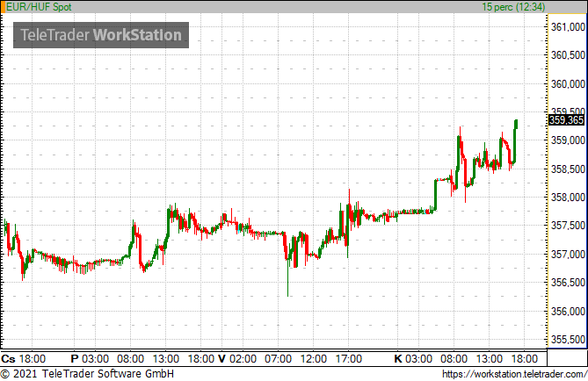The width and height of the screenshot is (588, 381).
Task: Click the 07:00 time axis label
Action: click(278, 359)
